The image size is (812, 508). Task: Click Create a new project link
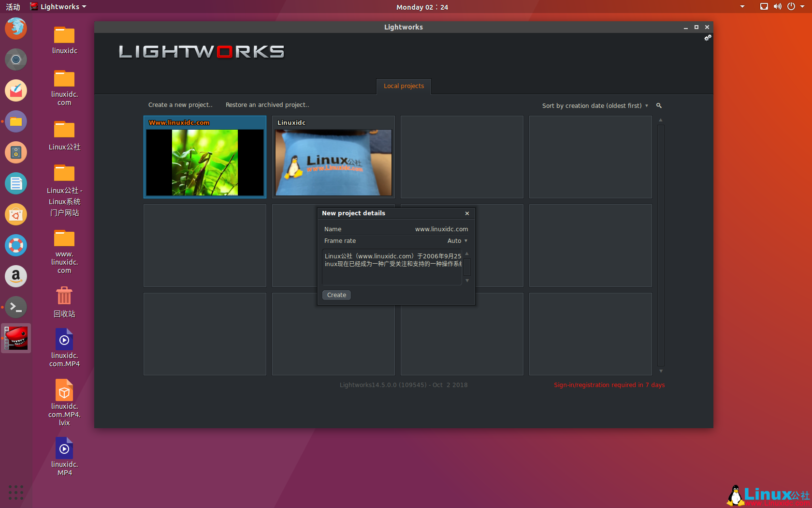[x=180, y=105]
